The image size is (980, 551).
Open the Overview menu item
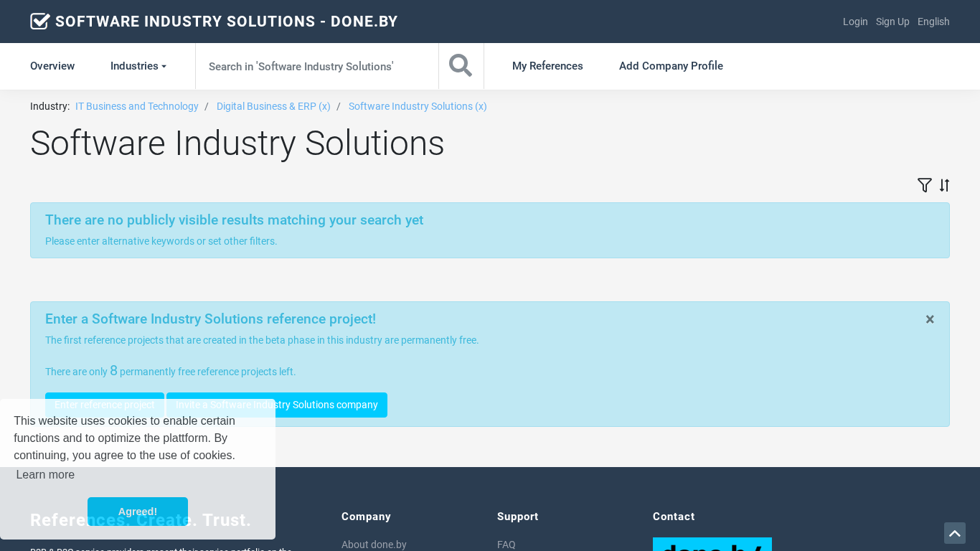[52, 66]
